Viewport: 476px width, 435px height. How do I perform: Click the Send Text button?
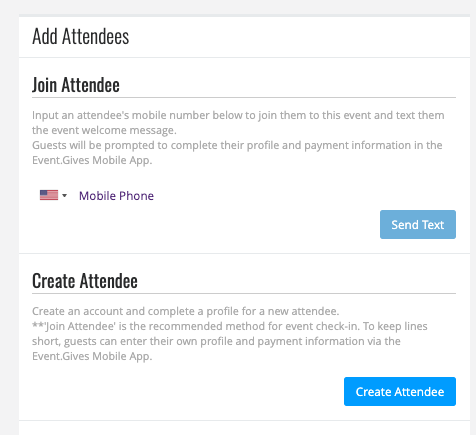418,224
